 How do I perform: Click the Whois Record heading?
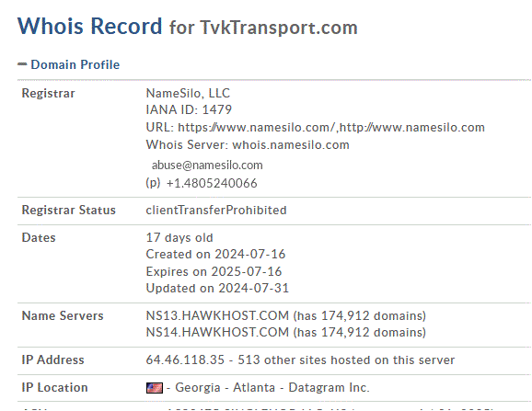click(x=90, y=26)
